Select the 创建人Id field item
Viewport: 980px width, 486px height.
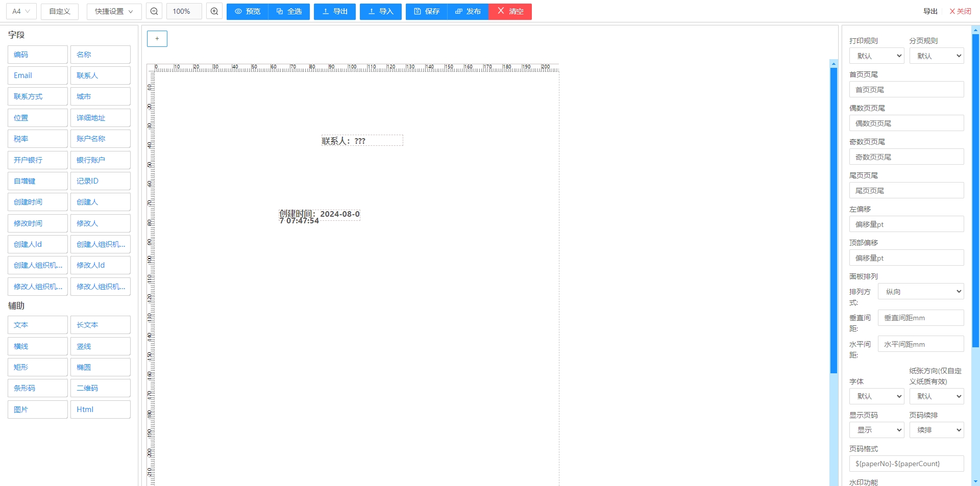pyautogui.click(x=38, y=244)
